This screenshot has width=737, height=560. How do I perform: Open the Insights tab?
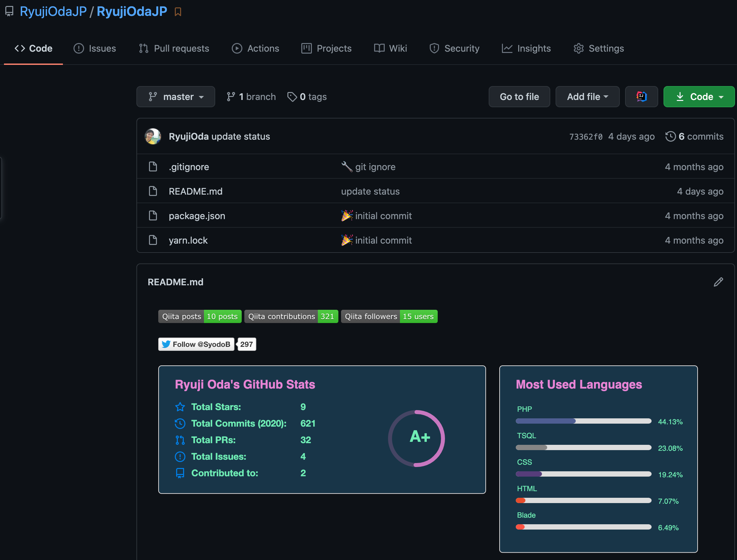point(526,48)
